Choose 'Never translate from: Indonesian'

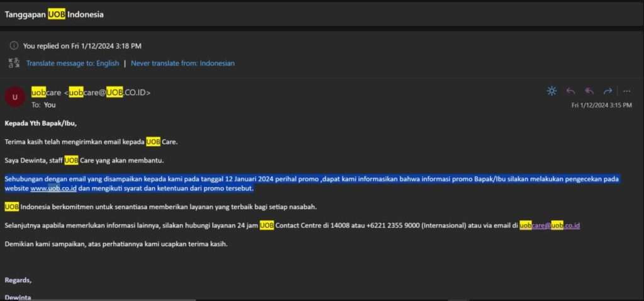pos(182,63)
